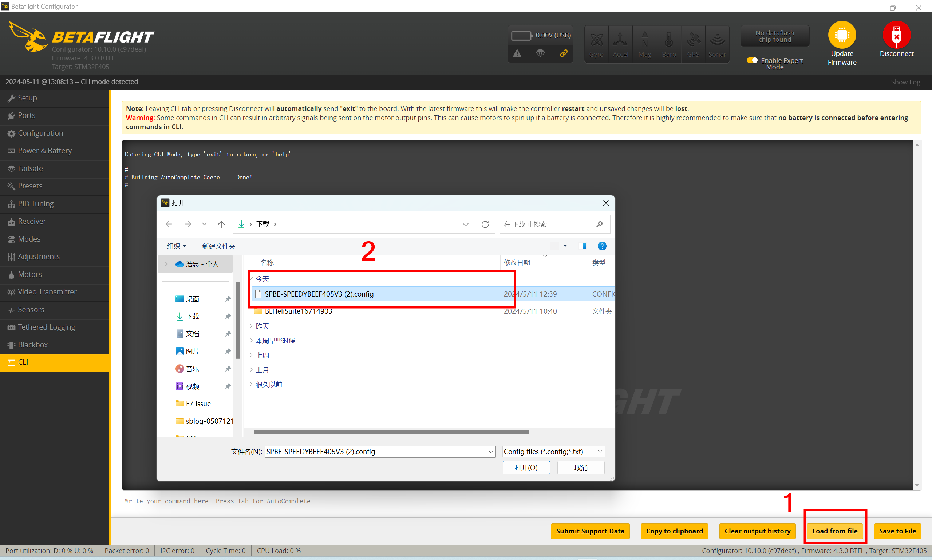Open the Power & Battery tab
The height and width of the screenshot is (560, 932).
pyautogui.click(x=55, y=151)
